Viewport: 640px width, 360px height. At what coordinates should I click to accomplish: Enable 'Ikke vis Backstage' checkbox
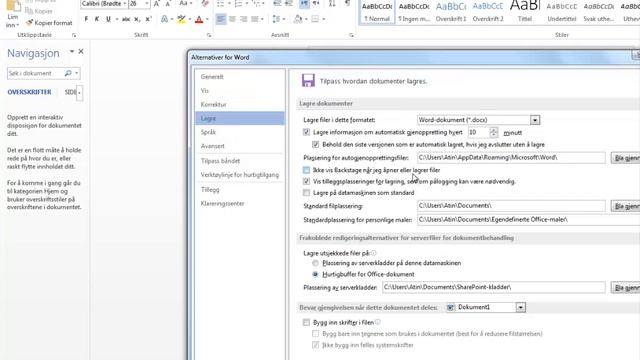coord(306,170)
